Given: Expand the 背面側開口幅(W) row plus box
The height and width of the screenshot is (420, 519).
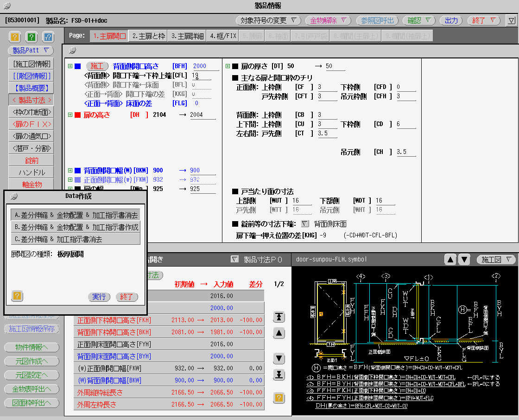Looking at the screenshot, I should pos(70,171).
